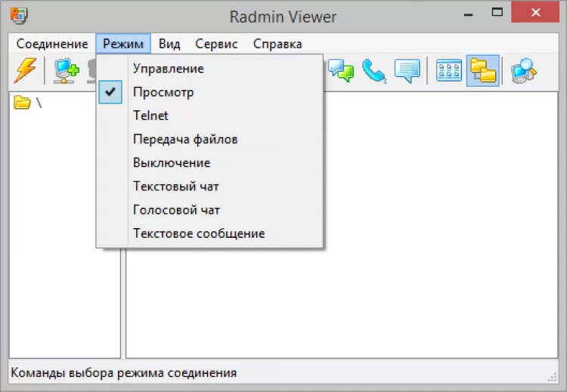Choose Выключение from the menu
Screen dimensions: 567x392
pos(209,162)
